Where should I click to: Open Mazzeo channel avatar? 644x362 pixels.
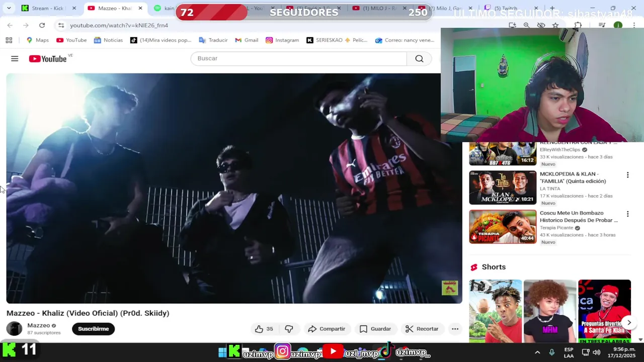(14, 329)
